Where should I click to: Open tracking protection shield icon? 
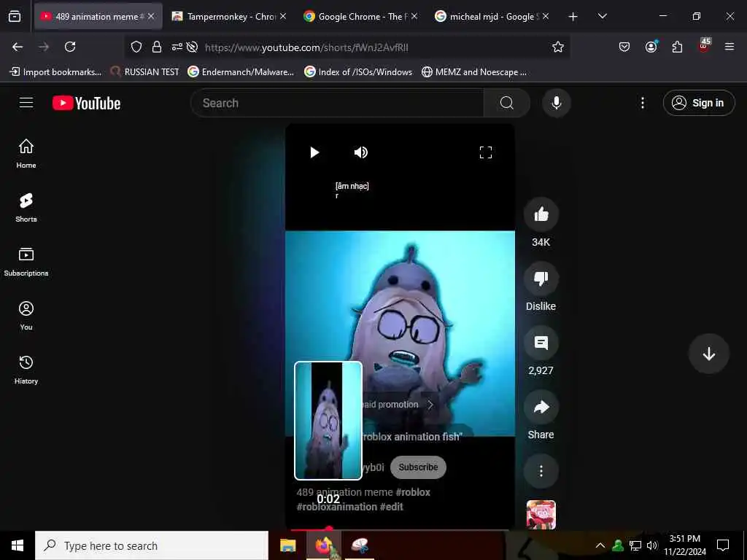(136, 47)
